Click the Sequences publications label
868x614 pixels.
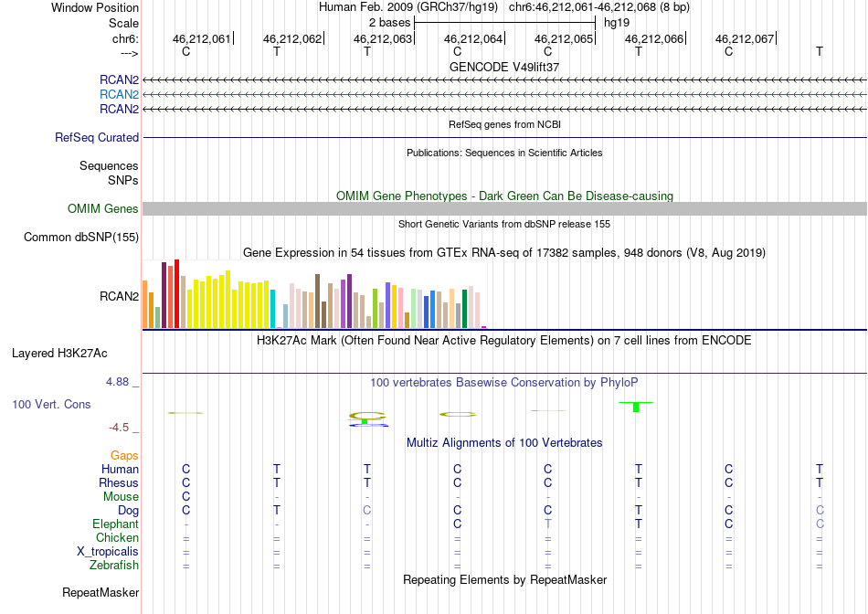[109, 165]
